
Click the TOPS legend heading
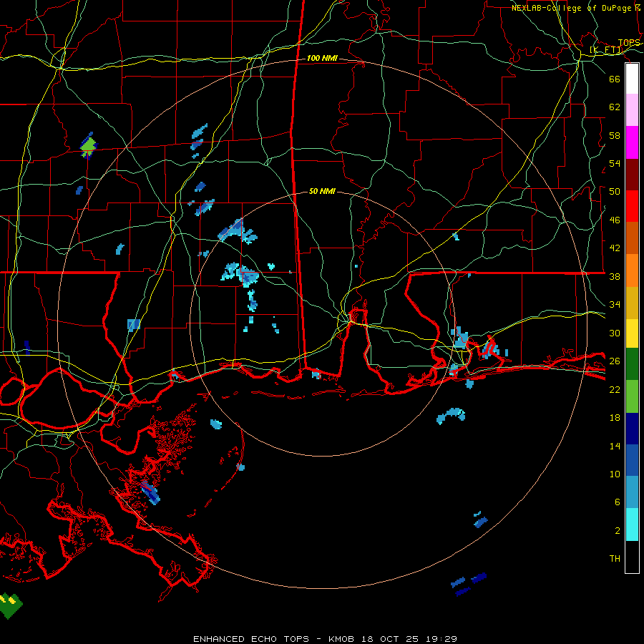[629, 43]
